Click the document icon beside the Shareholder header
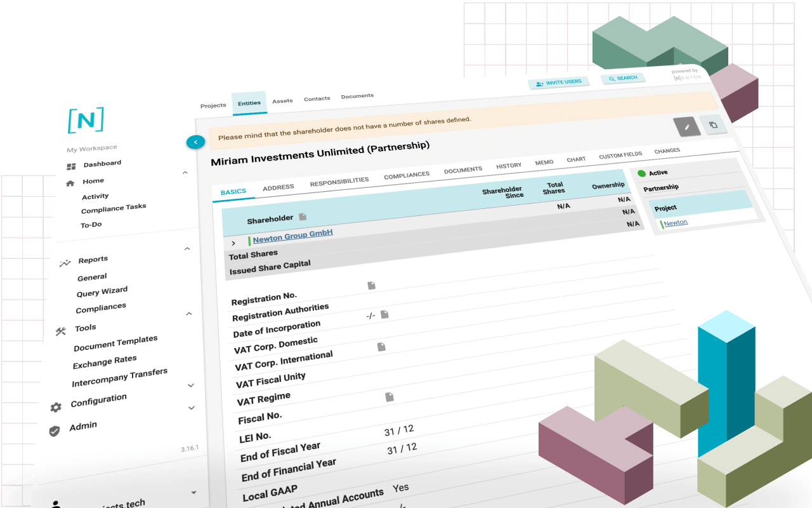812x508 pixels. 303,216
